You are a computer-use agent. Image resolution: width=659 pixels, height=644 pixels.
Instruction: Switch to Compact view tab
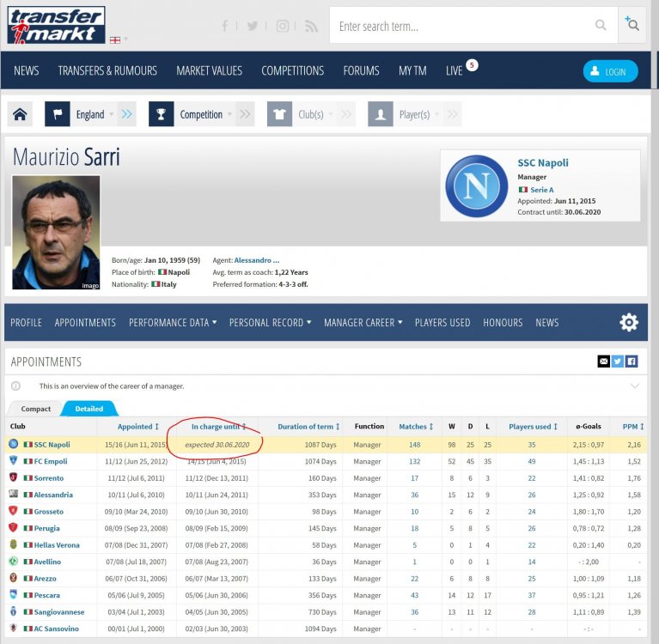pos(36,409)
